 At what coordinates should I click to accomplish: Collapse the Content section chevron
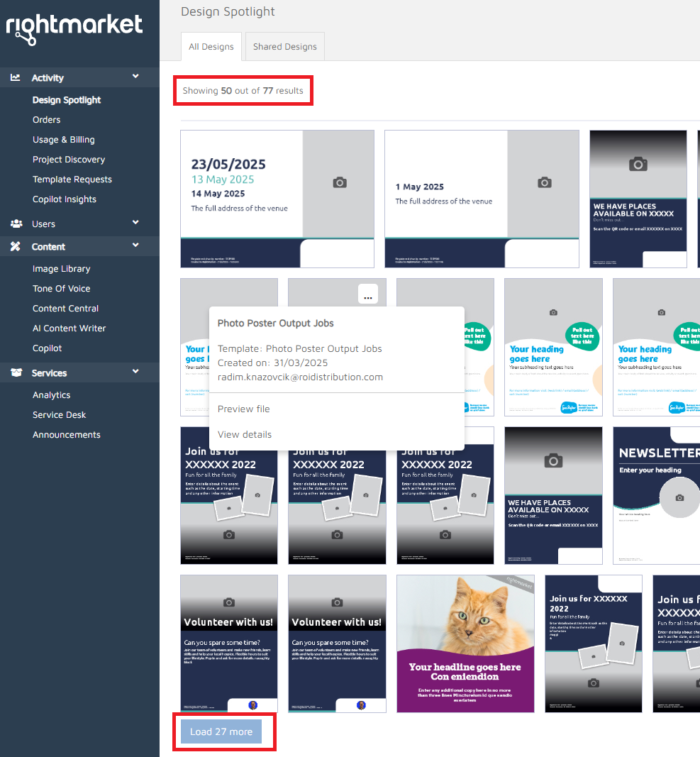(135, 246)
